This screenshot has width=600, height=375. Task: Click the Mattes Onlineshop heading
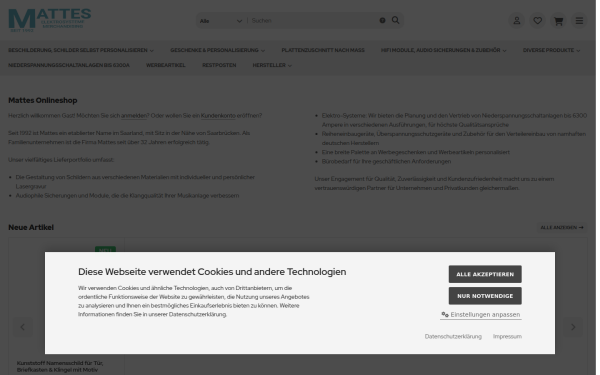pyautogui.click(x=43, y=101)
